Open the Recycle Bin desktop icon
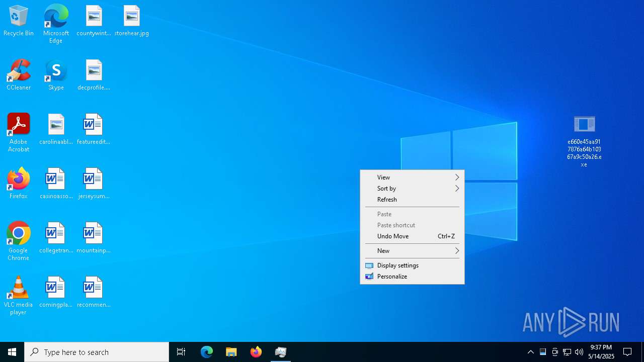Screen dimensions: 644x362 (19, 21)
